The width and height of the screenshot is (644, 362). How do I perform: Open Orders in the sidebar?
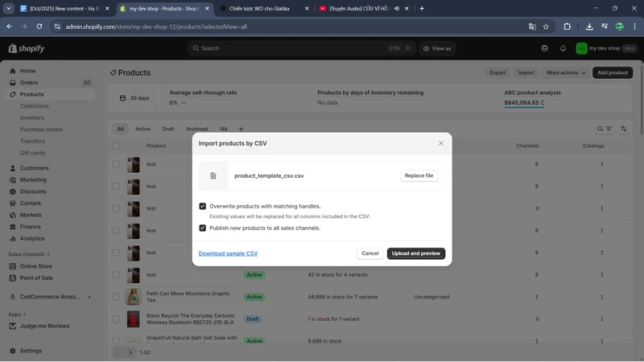(x=29, y=83)
